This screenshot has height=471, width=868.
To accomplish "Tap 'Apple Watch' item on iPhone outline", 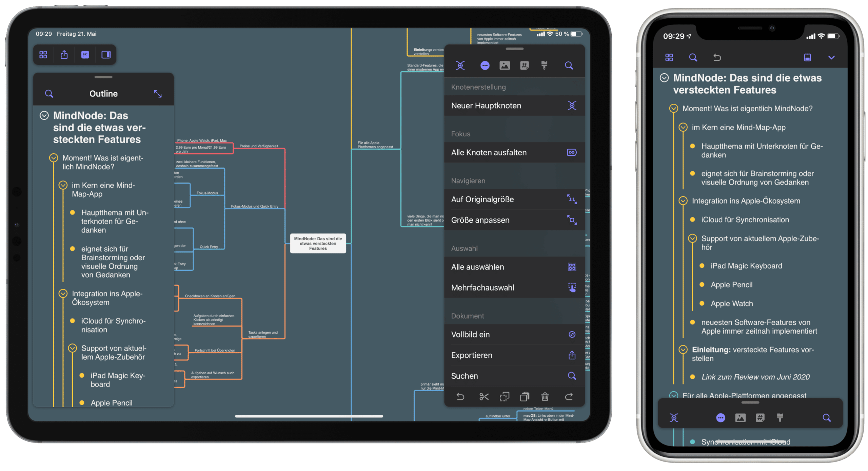I will [732, 303].
